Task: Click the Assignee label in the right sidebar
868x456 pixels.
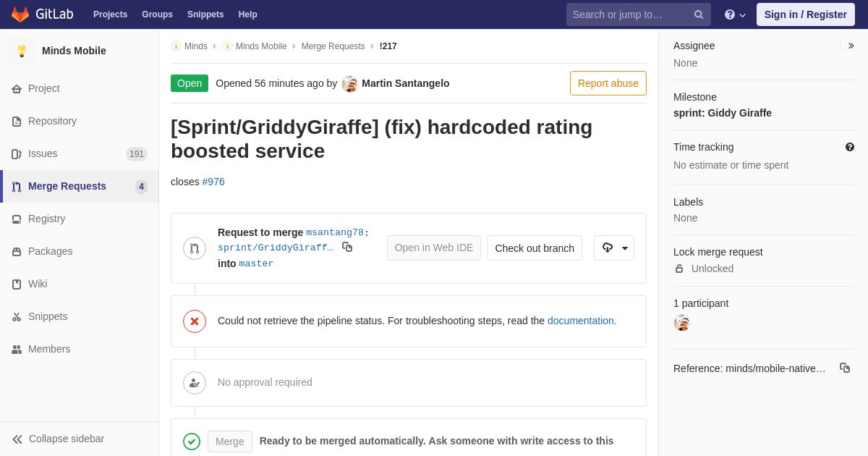Action: 694,46
